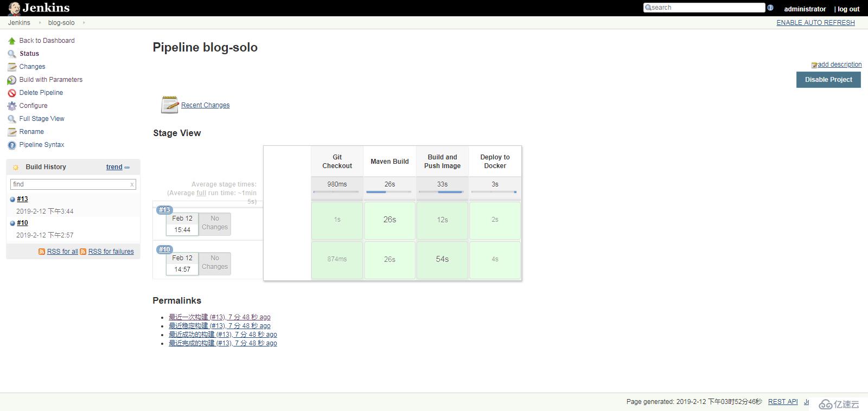Screen dimensions: 868x411
Task: Click the Jenkins search input field
Action: pos(704,8)
